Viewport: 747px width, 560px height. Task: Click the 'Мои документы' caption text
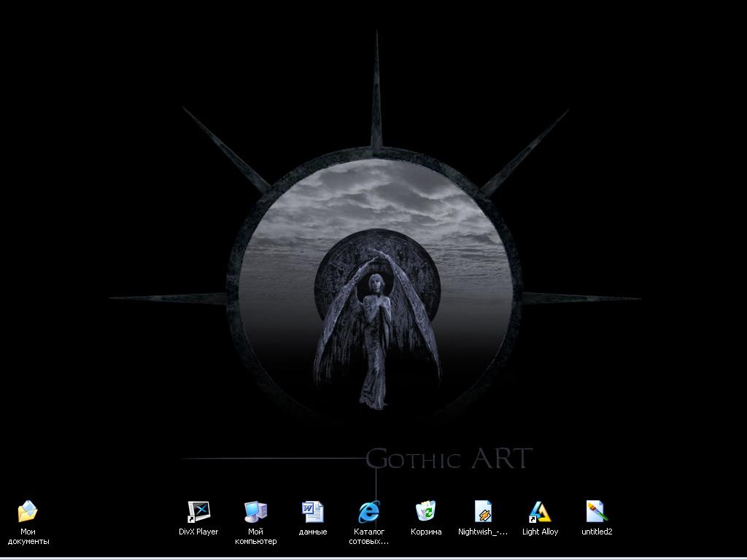28,537
